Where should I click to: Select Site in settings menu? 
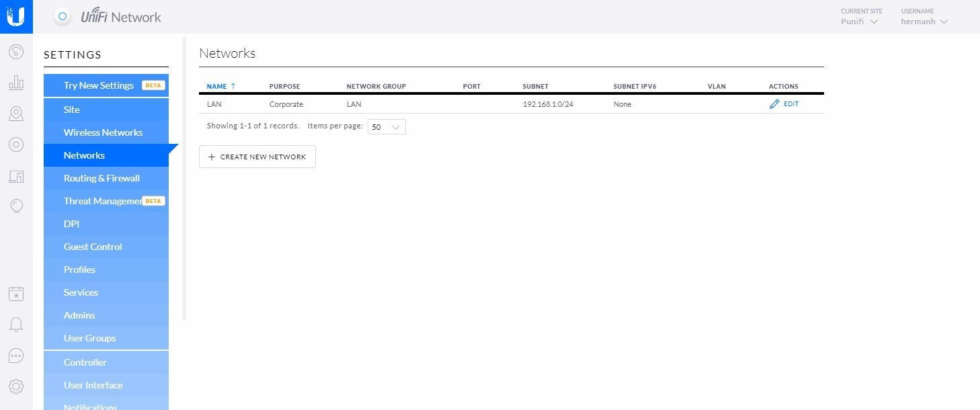(x=106, y=110)
